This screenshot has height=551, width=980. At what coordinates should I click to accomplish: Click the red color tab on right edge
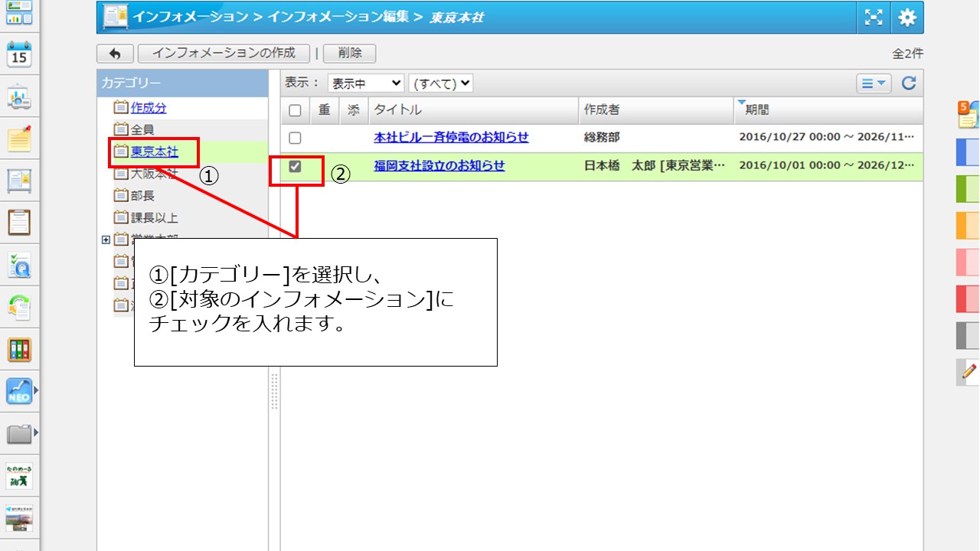click(x=968, y=298)
